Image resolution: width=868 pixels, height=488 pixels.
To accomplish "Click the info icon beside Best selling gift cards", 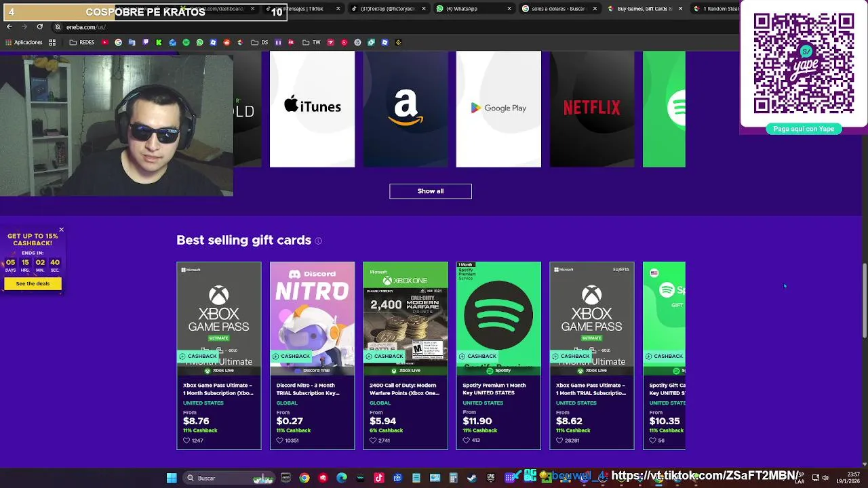I will pyautogui.click(x=318, y=241).
